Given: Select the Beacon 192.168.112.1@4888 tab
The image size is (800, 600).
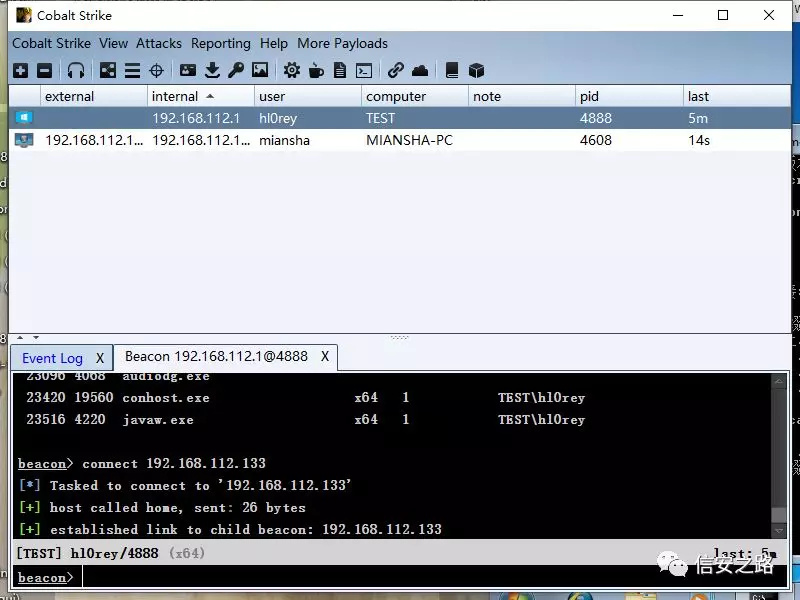Looking at the screenshot, I should point(216,356).
